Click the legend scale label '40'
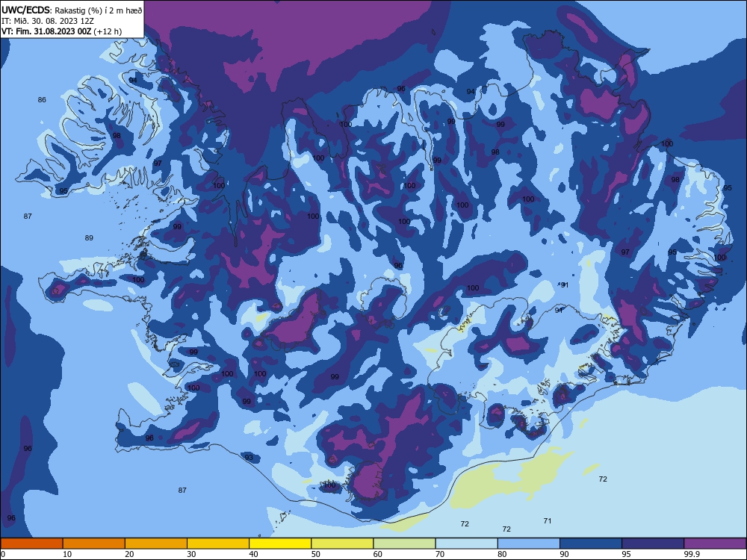 [253, 554]
